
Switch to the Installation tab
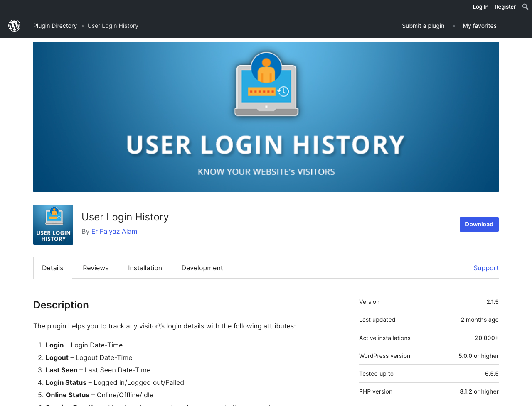145,268
